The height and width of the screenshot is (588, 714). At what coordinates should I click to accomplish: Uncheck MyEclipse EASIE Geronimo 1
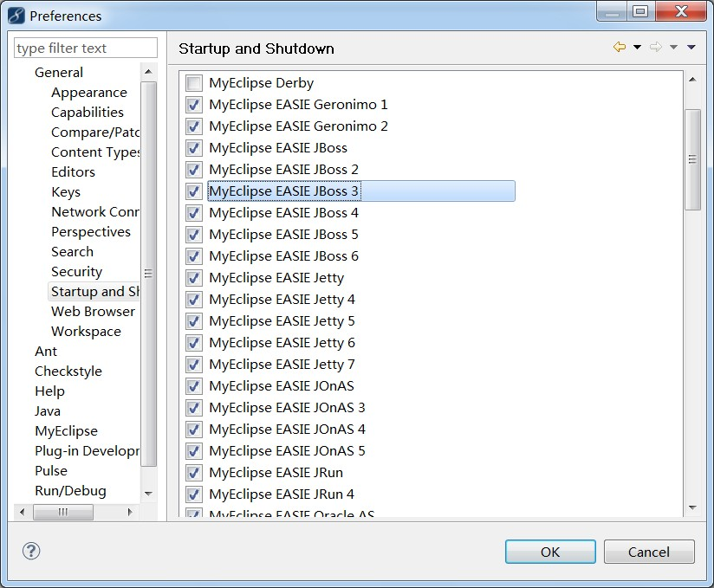(x=194, y=105)
